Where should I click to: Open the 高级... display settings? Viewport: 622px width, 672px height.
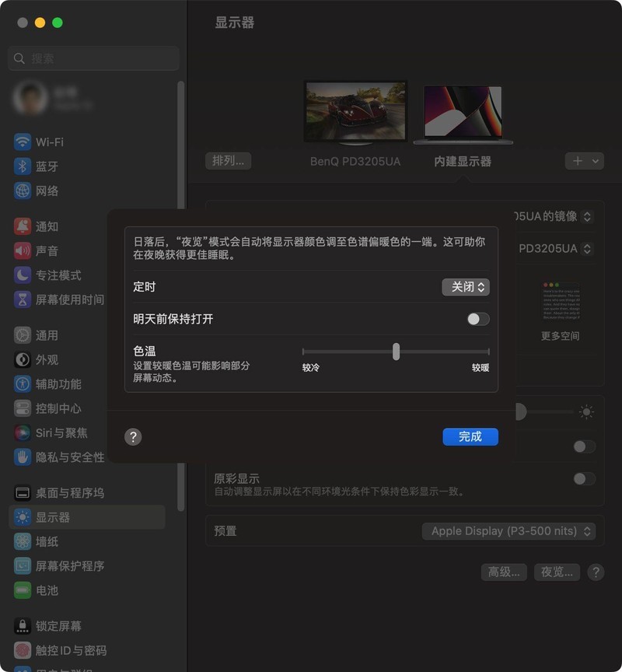pos(503,572)
